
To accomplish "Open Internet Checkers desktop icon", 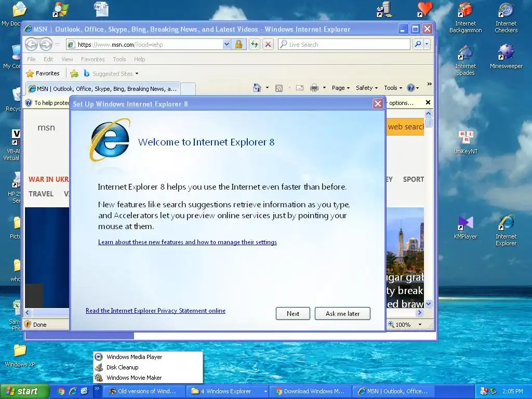I will click(506, 18).
